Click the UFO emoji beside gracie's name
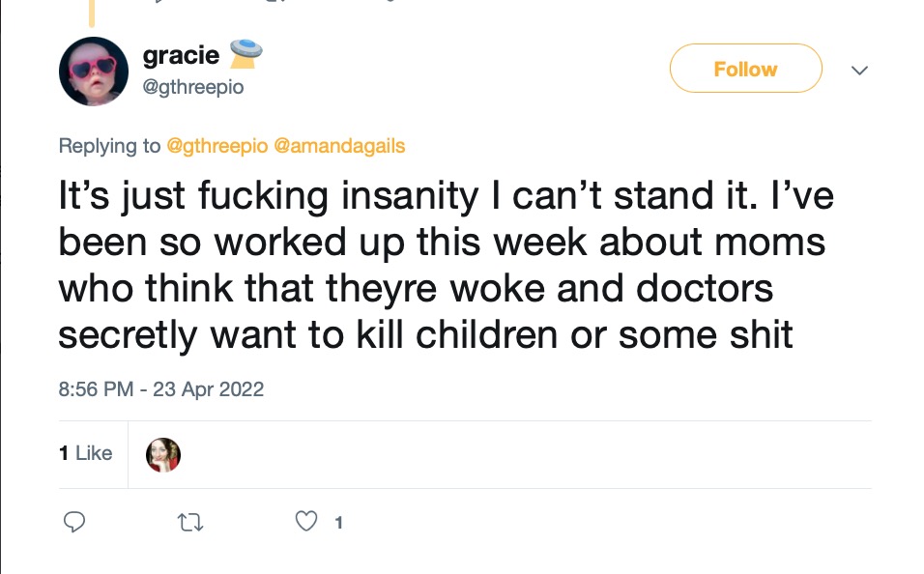Image resolution: width=924 pixels, height=574 pixels. point(245,53)
